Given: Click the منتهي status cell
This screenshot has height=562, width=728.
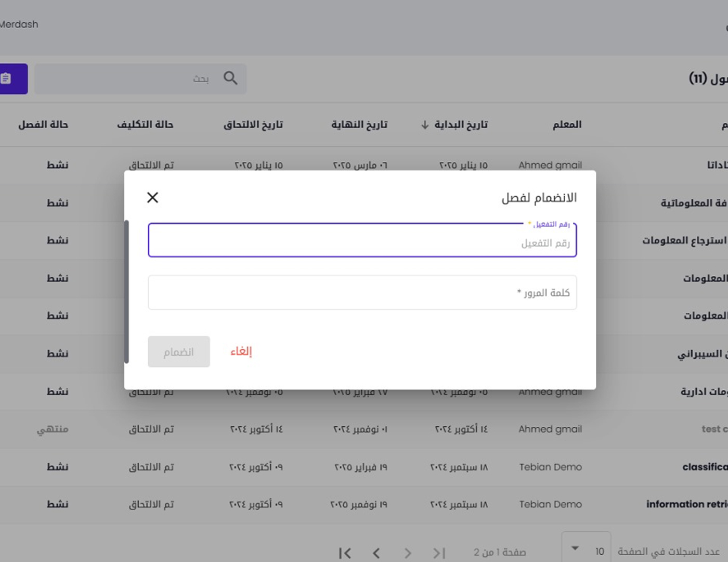Looking at the screenshot, I should [x=53, y=429].
